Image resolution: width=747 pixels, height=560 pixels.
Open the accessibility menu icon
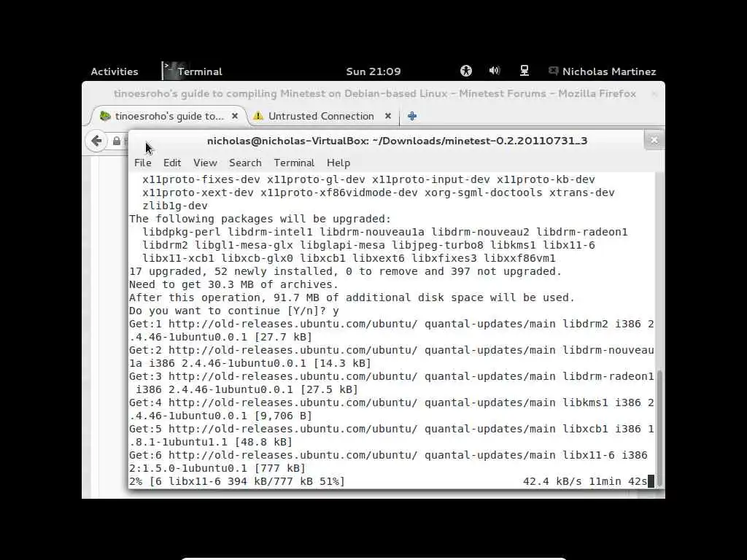click(x=466, y=71)
